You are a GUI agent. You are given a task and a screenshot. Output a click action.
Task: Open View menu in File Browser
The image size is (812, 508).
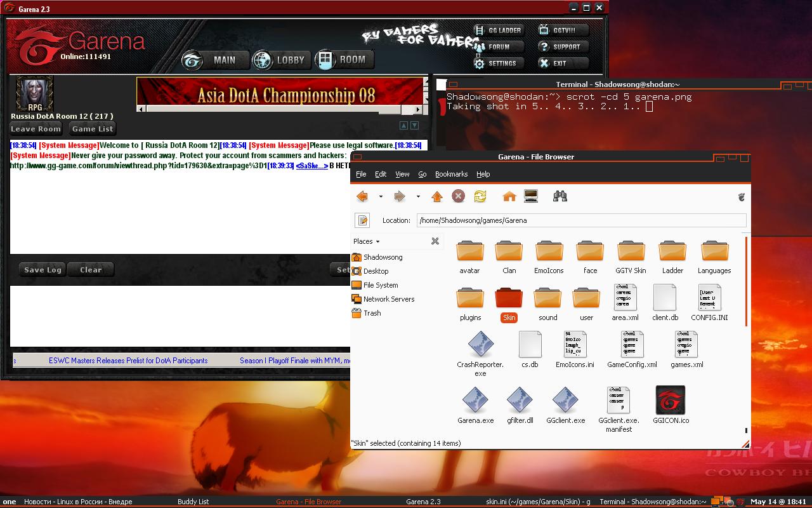coord(402,174)
